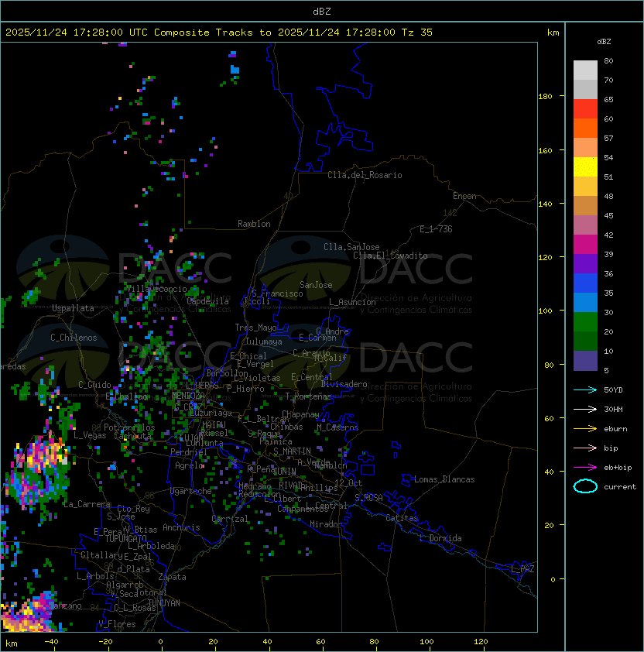Select the MENDOZA city label

[x=188, y=395]
